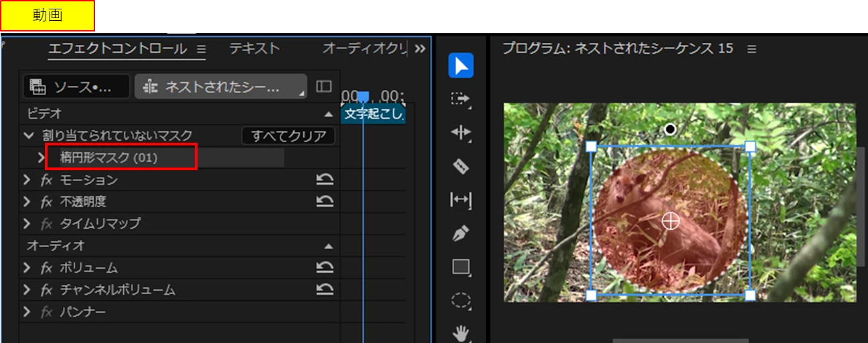Click the 文字起こし clip in mini timeline
Screen dimensions: 868x343
tap(373, 114)
